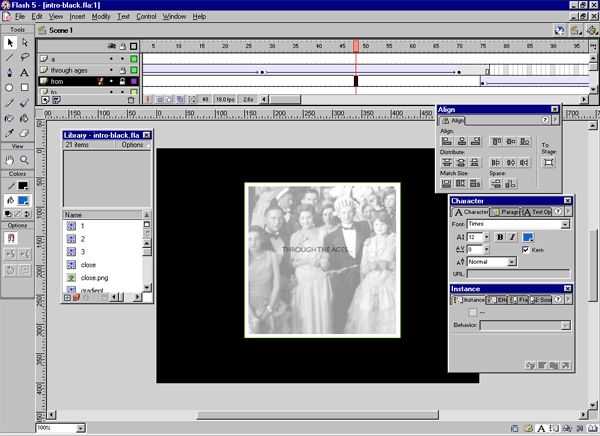The image size is (600, 436).
Task: Open the Library Options menu
Action: coord(135,145)
